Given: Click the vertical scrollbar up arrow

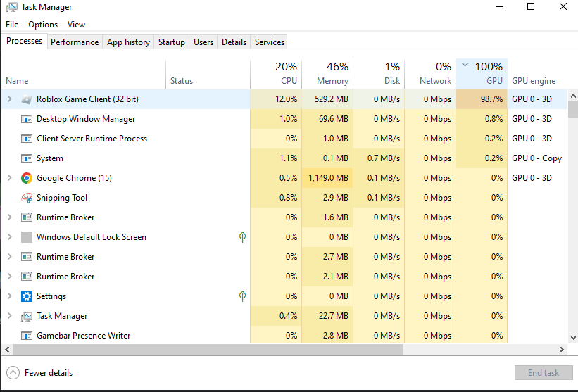Looking at the screenshot, I should (573, 96).
